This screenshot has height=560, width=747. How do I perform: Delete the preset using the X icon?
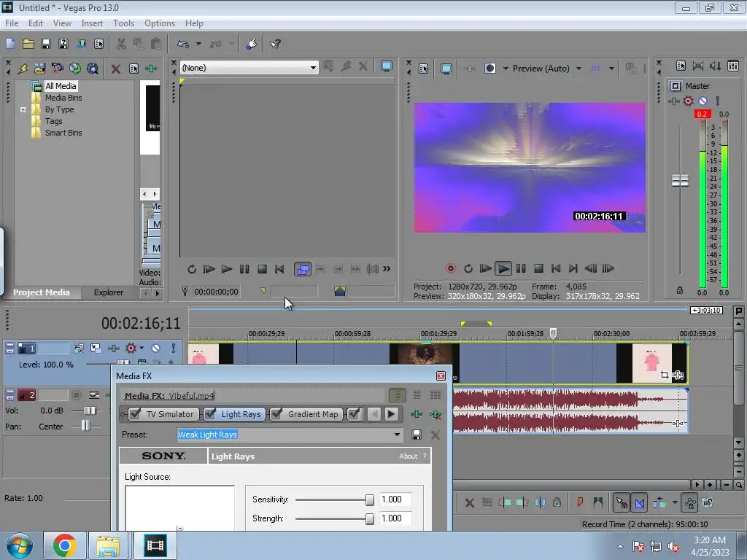tap(435, 435)
